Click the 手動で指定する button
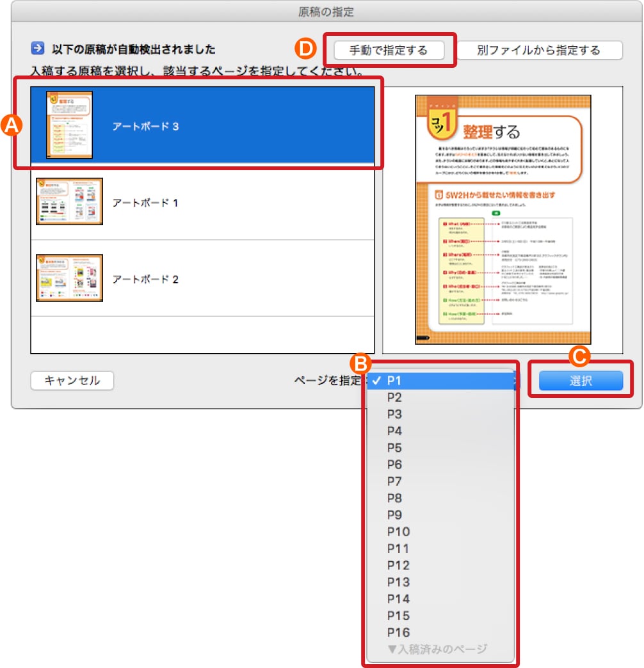Image resolution: width=644 pixels, height=668 pixels. [x=389, y=50]
